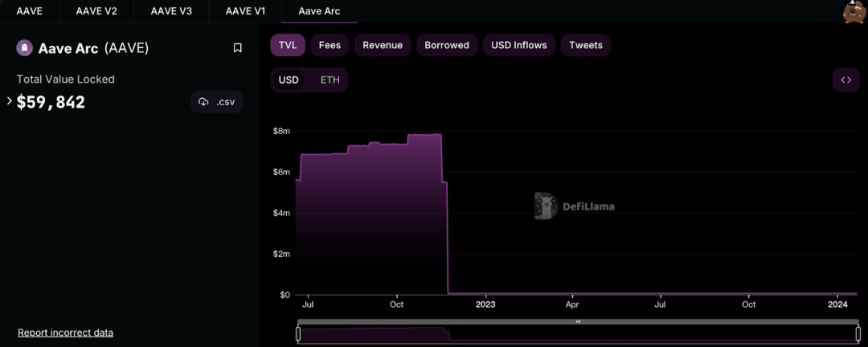Expand the Total Value Locked breakdown chevron
This screenshot has height=347, width=868.
pyautogui.click(x=10, y=100)
